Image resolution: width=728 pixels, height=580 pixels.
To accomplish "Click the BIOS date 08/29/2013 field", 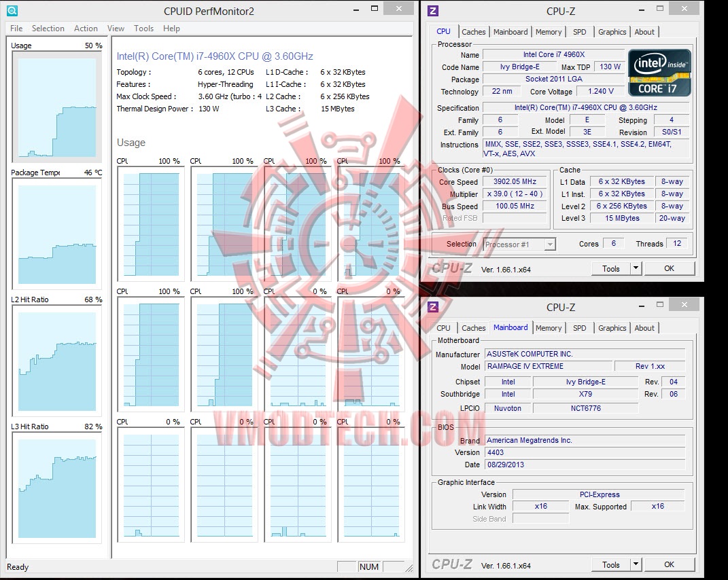I will coord(585,465).
